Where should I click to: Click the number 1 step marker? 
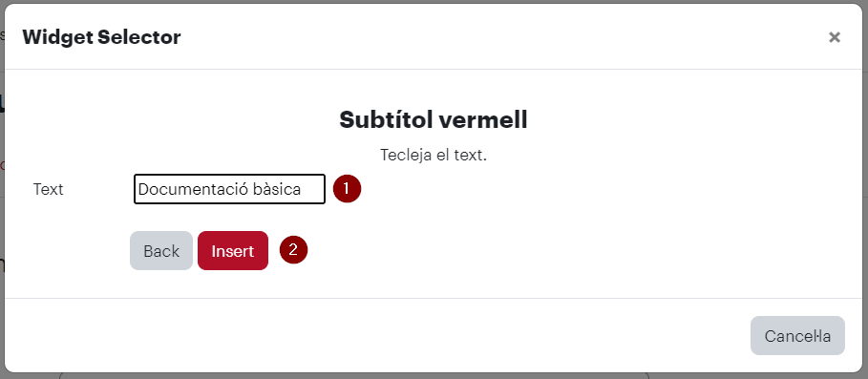click(347, 189)
